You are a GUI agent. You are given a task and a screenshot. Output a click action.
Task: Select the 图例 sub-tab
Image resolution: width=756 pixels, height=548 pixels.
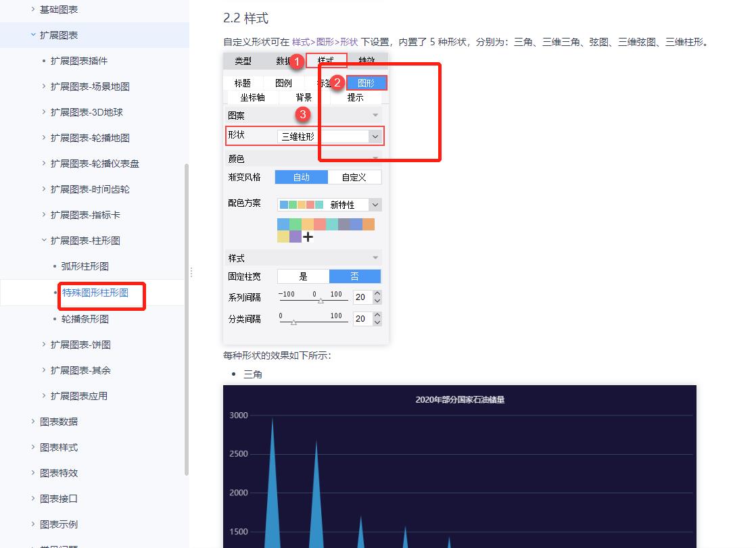click(283, 83)
